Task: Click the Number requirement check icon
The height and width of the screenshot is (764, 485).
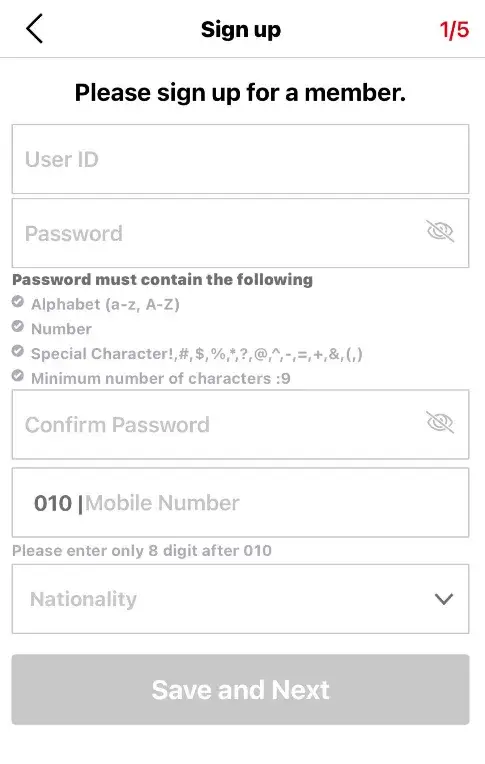Action: point(18,326)
